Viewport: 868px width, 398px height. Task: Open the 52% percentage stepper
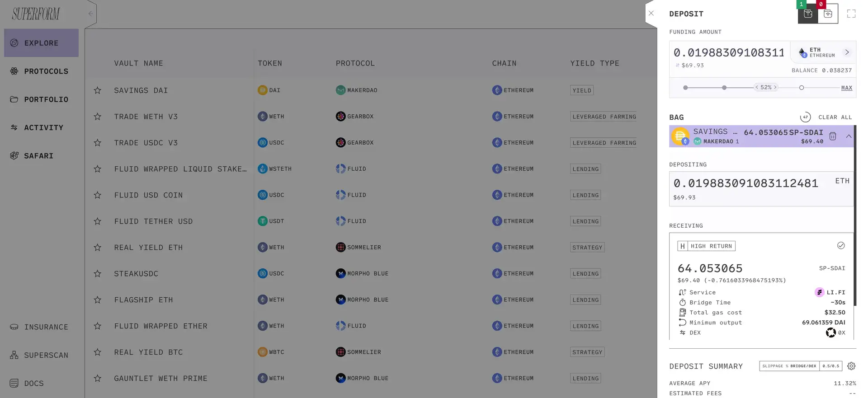pyautogui.click(x=766, y=87)
